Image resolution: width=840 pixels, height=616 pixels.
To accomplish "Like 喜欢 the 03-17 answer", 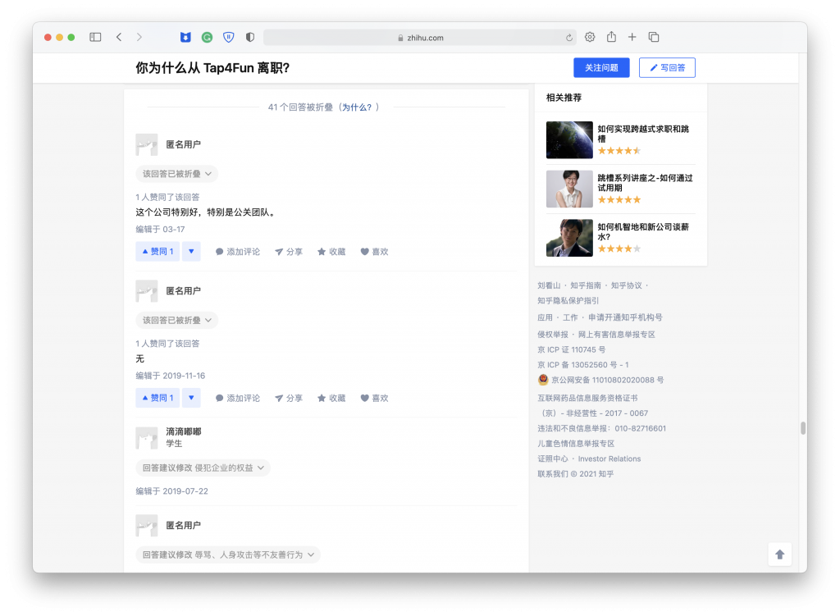I will (x=374, y=252).
